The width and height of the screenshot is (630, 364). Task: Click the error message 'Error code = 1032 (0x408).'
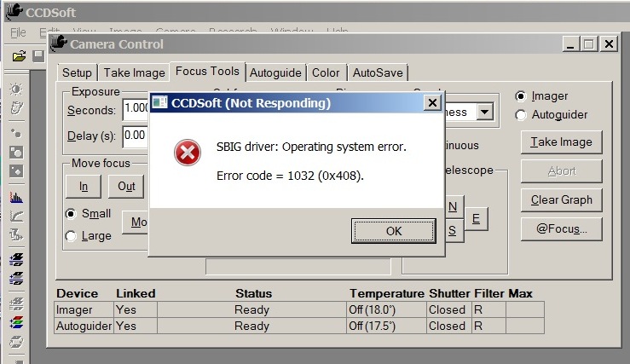pyautogui.click(x=290, y=176)
